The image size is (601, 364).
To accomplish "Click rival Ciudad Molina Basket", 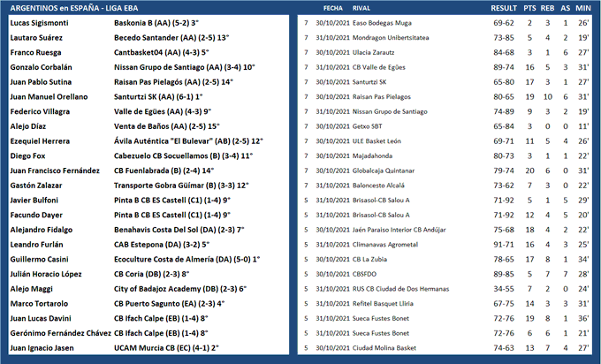I will [384, 348].
